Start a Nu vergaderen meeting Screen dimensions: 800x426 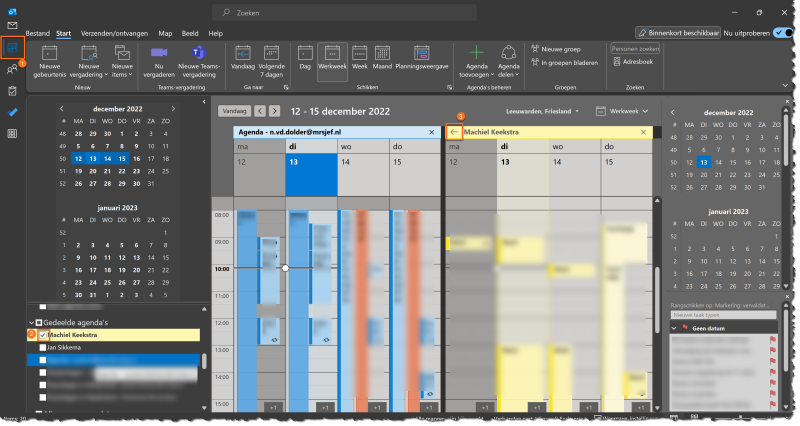(158, 53)
